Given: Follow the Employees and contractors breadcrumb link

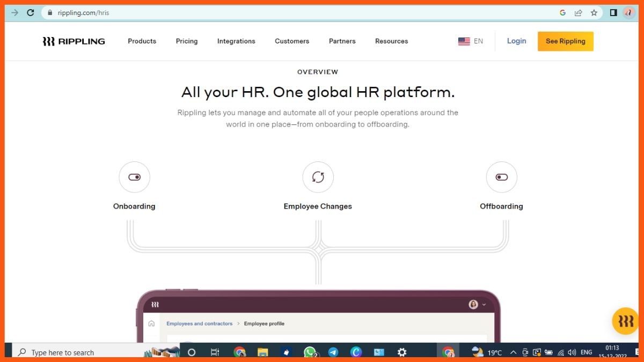Looking at the screenshot, I should tap(200, 323).
